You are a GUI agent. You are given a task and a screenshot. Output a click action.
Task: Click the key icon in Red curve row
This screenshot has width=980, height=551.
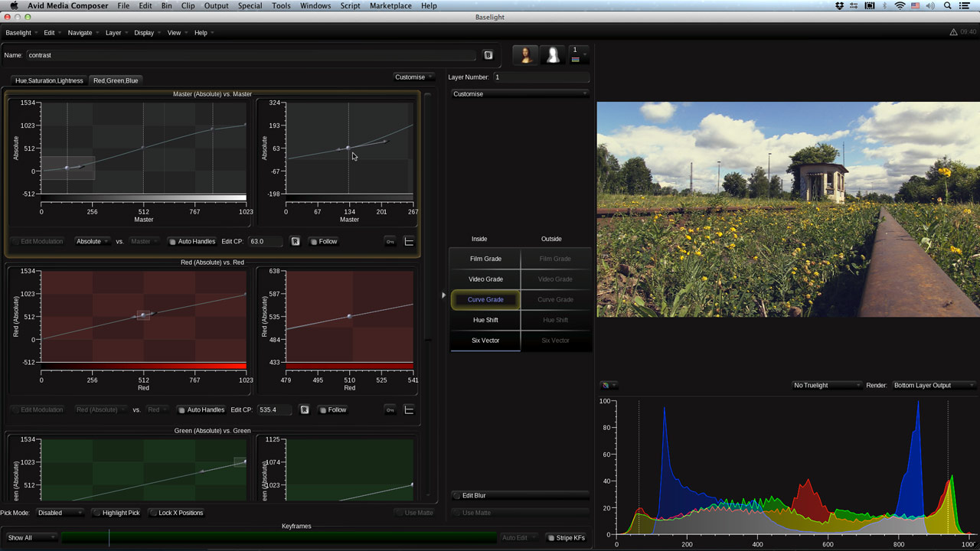coord(390,410)
